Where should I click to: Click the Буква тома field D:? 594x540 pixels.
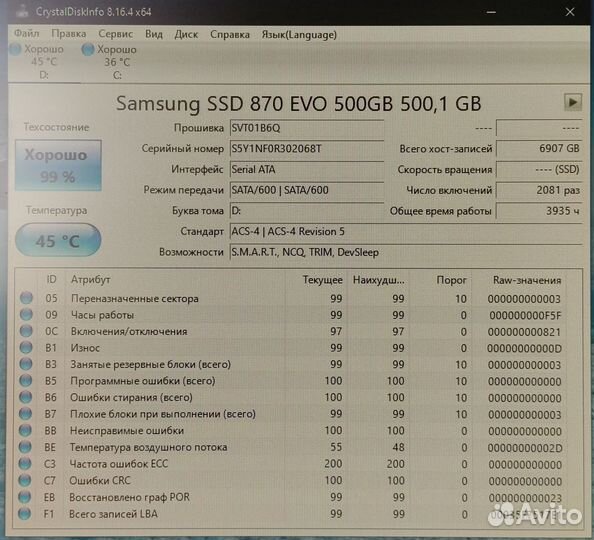[x=307, y=210]
